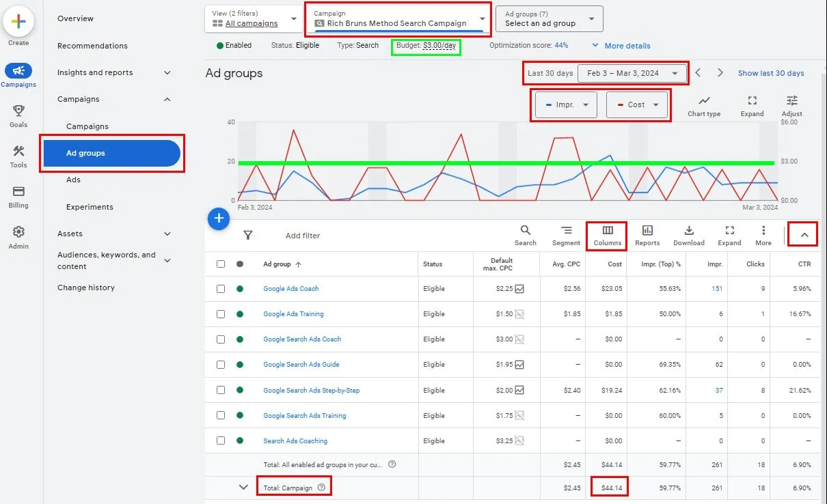Check the Google Search Ads Training row checkbox
The image size is (827, 504).
coord(221,415)
